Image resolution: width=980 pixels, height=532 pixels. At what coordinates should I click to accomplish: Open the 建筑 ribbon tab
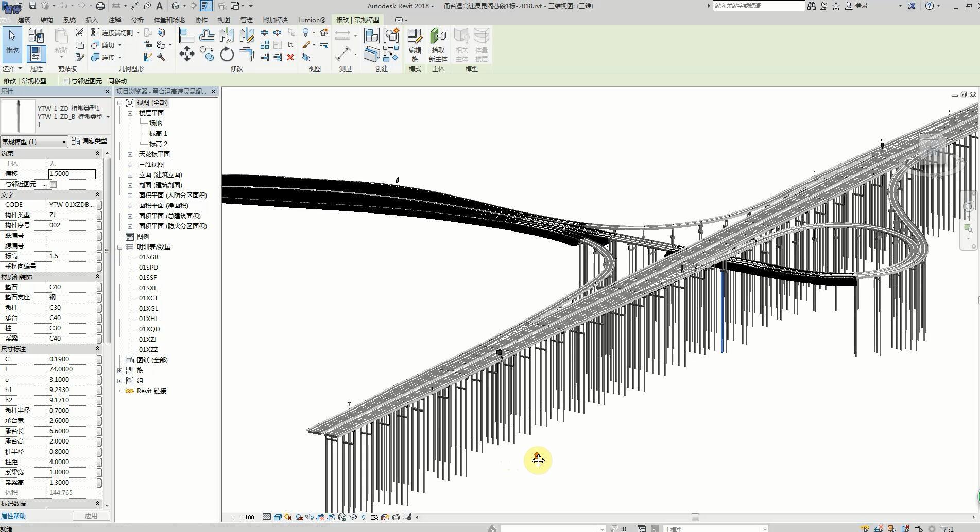[x=24, y=20]
